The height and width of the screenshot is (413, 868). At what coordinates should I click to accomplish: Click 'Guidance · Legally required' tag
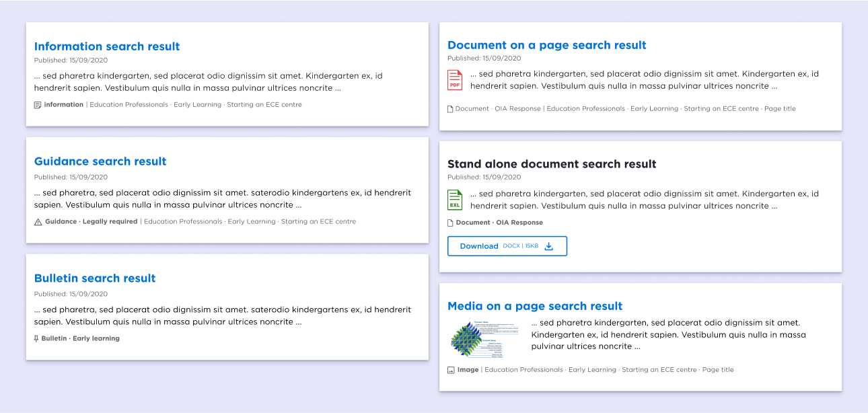point(91,222)
